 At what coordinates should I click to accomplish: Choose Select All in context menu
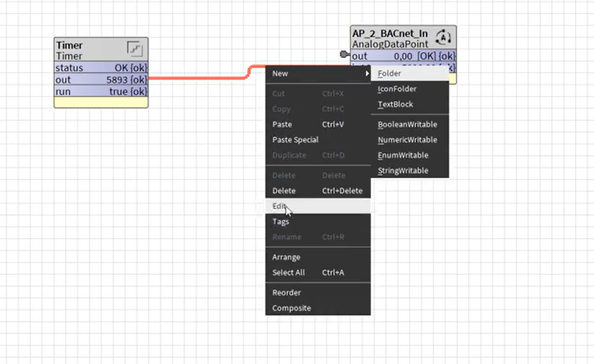pos(288,272)
